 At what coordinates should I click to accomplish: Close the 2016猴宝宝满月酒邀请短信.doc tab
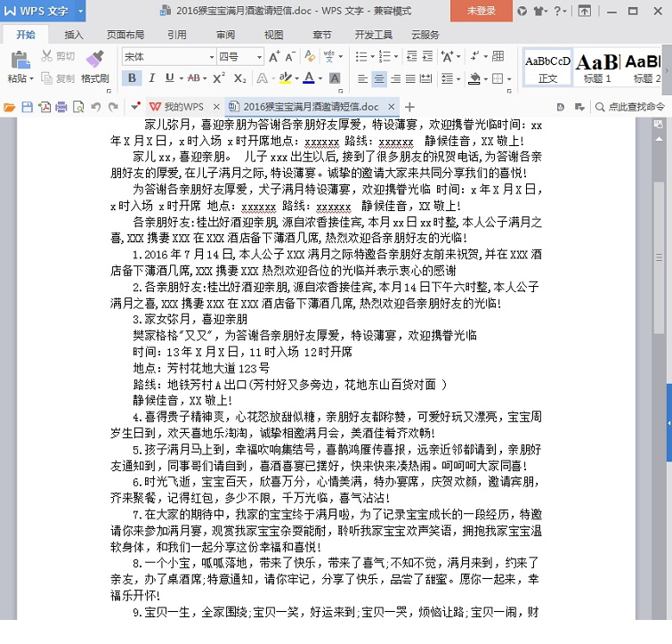391,107
